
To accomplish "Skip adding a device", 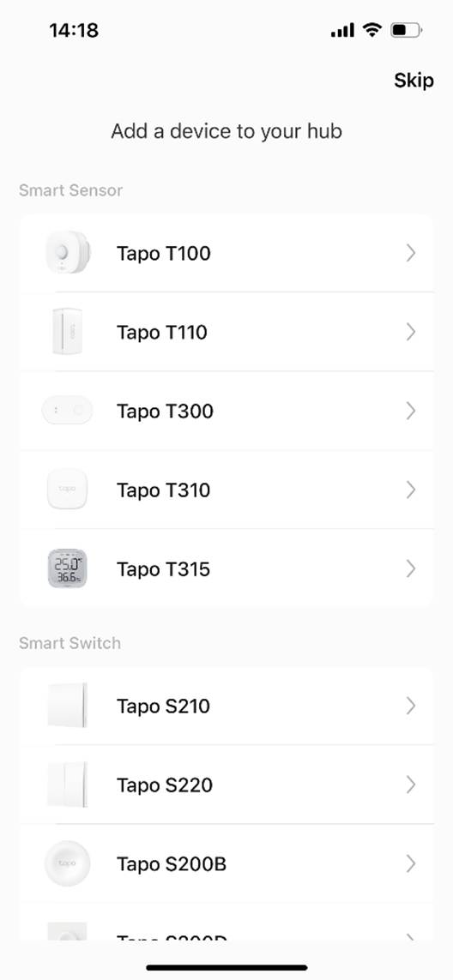I will click(414, 81).
